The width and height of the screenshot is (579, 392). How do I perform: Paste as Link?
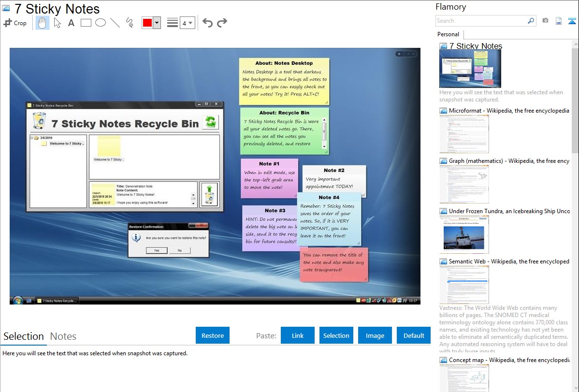pos(298,335)
